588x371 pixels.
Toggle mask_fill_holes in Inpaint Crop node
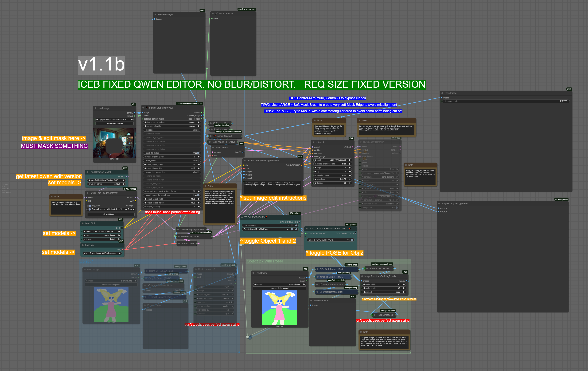pos(198,153)
